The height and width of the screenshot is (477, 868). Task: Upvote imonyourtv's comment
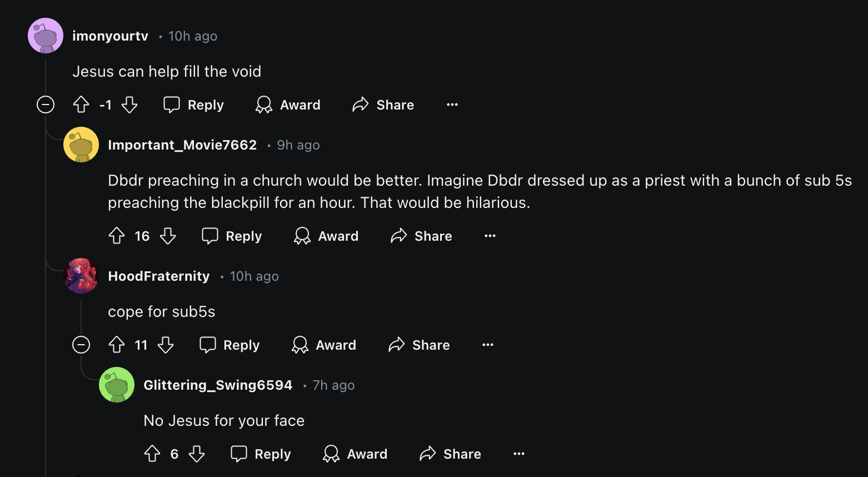click(x=81, y=105)
